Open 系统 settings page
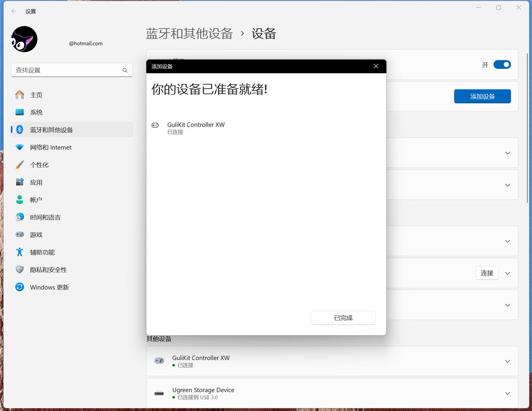The width and height of the screenshot is (532, 411). [x=72, y=112]
